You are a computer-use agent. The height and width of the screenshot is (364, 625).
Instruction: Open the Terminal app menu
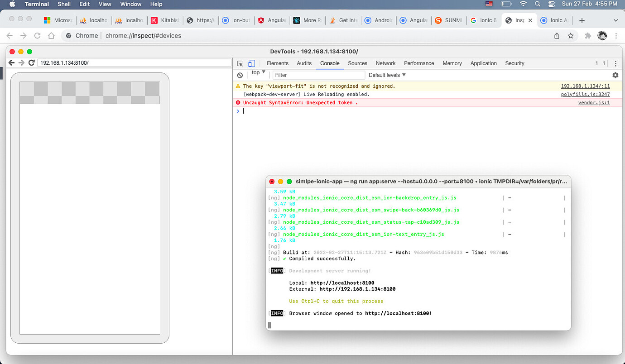click(x=37, y=4)
